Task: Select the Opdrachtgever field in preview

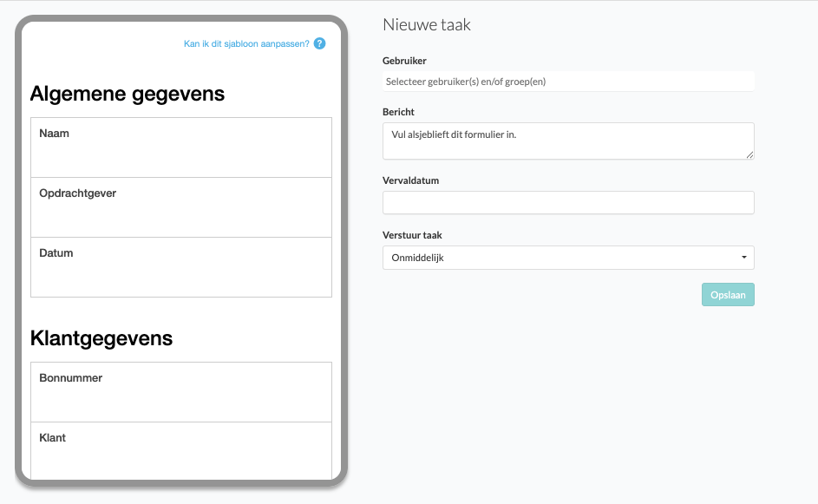Action: click(x=181, y=207)
